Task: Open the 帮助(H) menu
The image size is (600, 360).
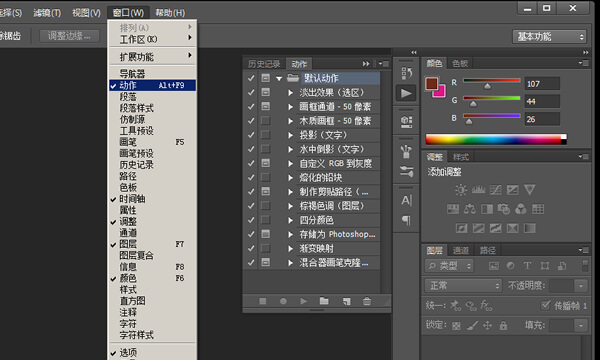Action: coord(170,13)
